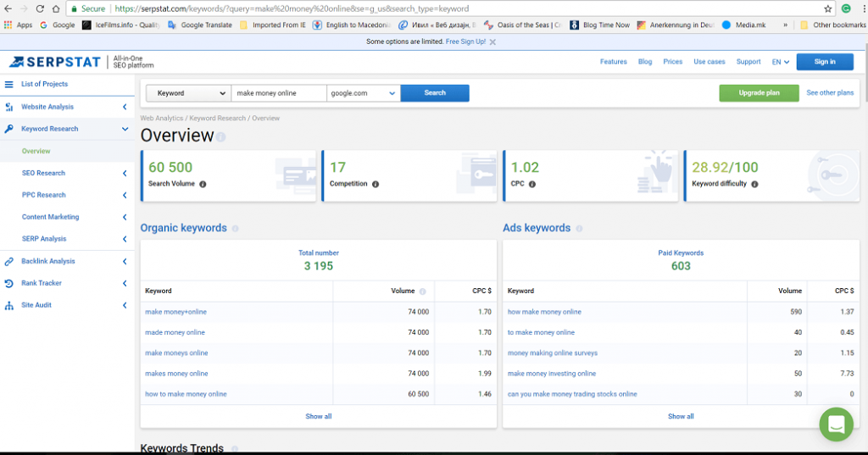868x455 pixels.
Task: Open the Google Translate bookmark
Action: point(200,25)
